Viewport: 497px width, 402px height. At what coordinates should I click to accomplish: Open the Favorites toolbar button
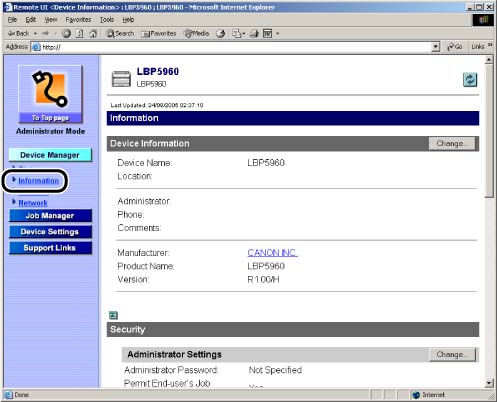159,33
